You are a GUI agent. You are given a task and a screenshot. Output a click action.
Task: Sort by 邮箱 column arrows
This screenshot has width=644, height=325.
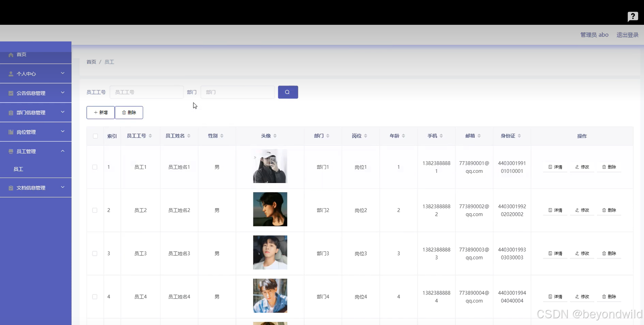[479, 136]
